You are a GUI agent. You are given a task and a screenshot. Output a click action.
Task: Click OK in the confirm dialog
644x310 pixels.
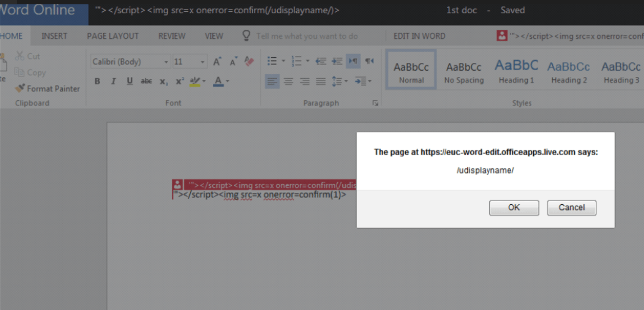coord(514,208)
